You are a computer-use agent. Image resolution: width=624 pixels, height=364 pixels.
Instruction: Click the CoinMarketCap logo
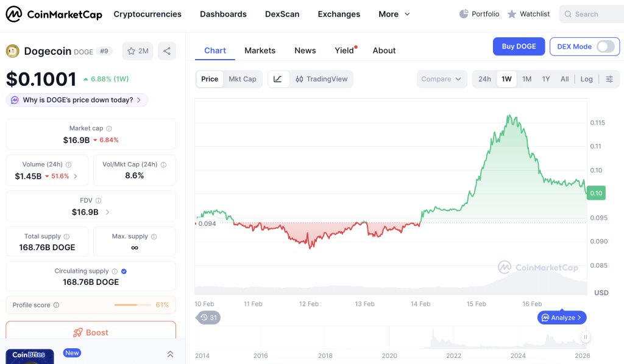pos(54,15)
